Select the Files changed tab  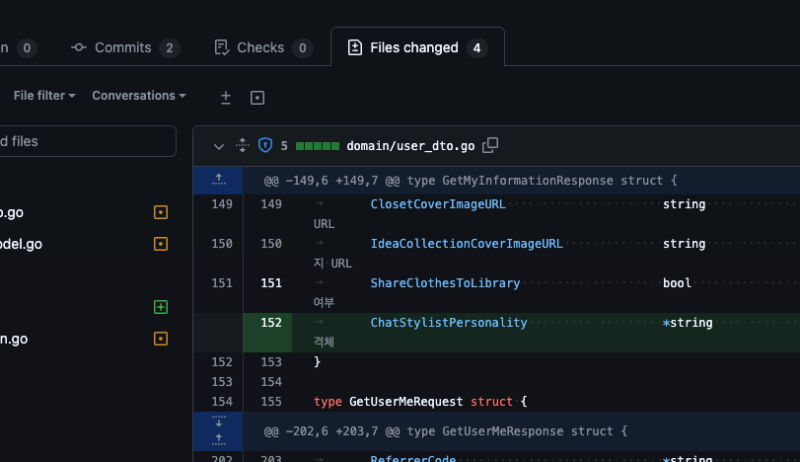pyautogui.click(x=416, y=48)
